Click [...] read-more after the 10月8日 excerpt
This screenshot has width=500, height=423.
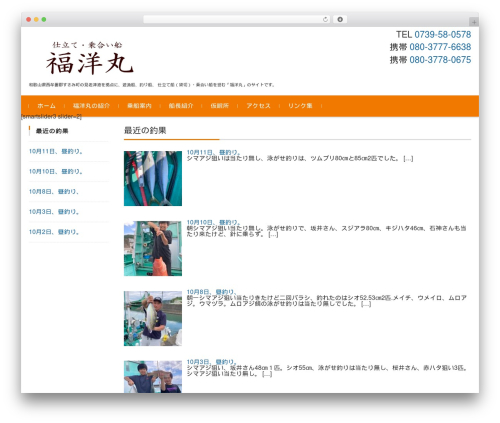pyautogui.click(x=366, y=304)
